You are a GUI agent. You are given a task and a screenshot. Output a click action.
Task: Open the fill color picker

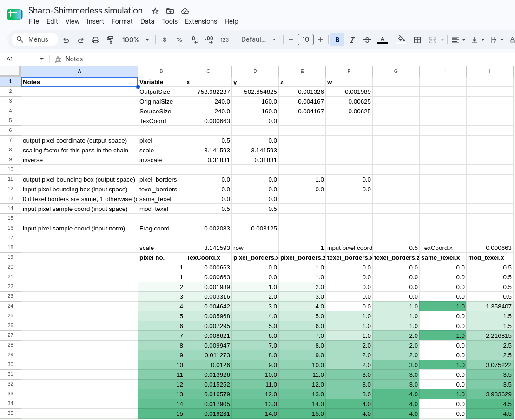click(402, 40)
